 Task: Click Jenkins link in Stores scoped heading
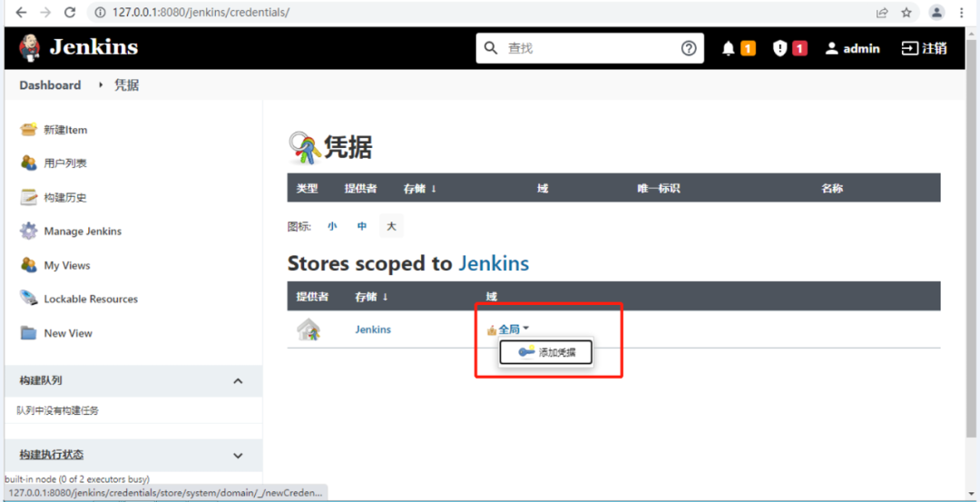click(x=494, y=263)
